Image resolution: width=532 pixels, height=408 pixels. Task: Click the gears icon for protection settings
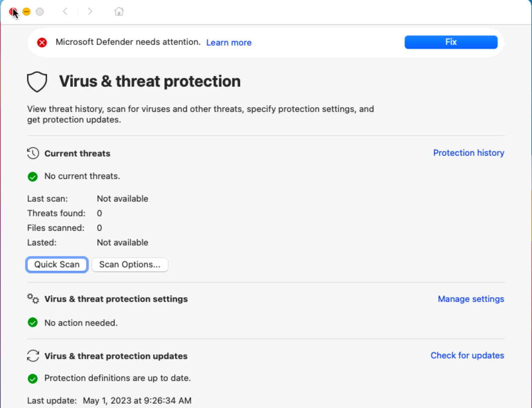[33, 299]
